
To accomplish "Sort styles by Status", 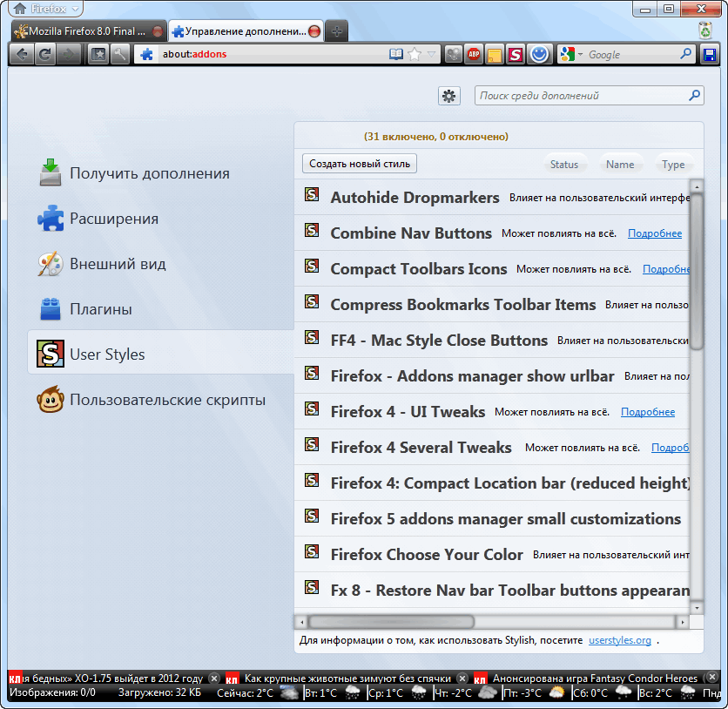I will pyautogui.click(x=563, y=164).
